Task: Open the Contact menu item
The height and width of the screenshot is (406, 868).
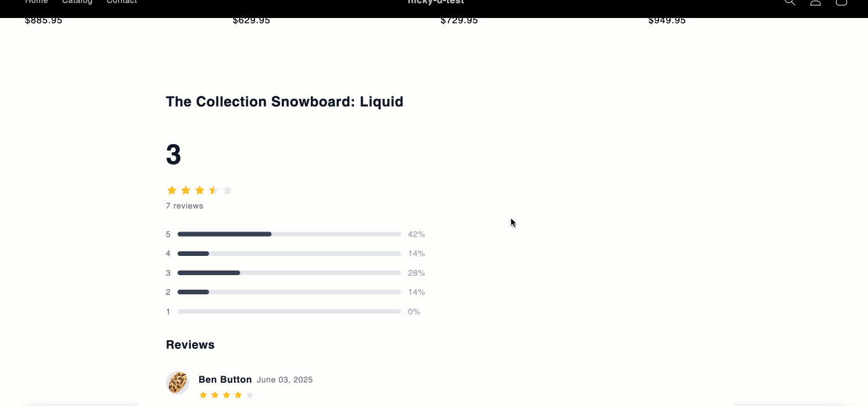Action: [122, 2]
